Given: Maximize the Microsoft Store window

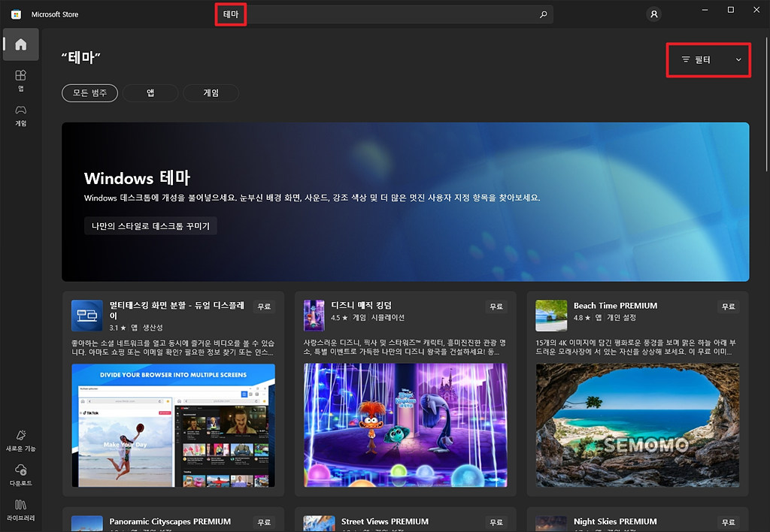Looking at the screenshot, I should pyautogui.click(x=731, y=10).
